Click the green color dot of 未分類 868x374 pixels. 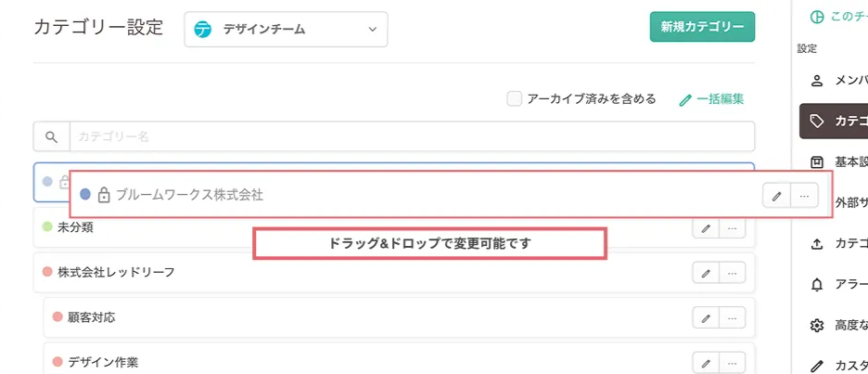pyautogui.click(x=47, y=227)
